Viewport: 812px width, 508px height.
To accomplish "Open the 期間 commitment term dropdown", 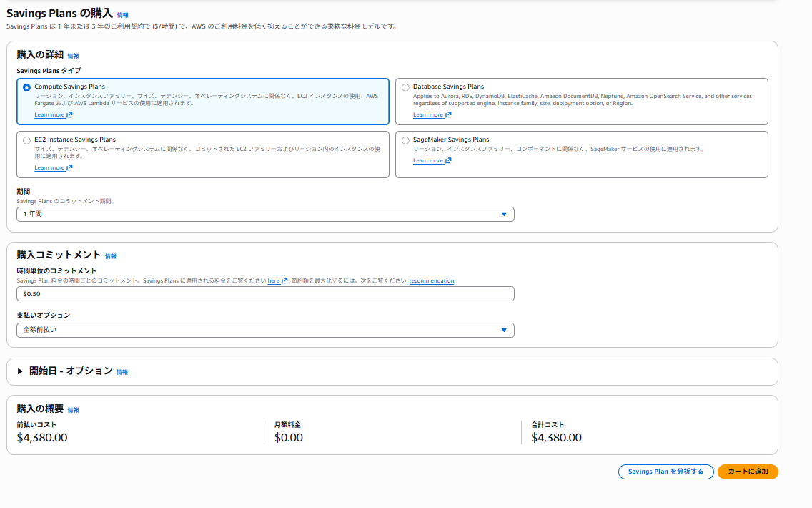I will click(265, 215).
